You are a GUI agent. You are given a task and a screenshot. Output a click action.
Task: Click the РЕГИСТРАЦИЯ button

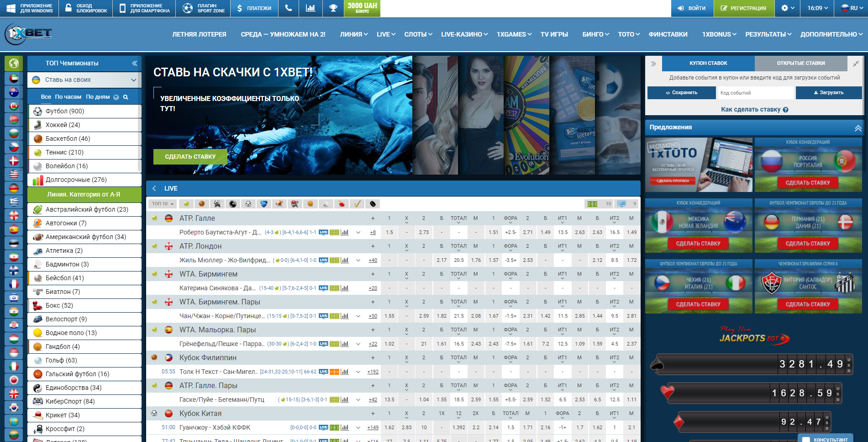(744, 8)
